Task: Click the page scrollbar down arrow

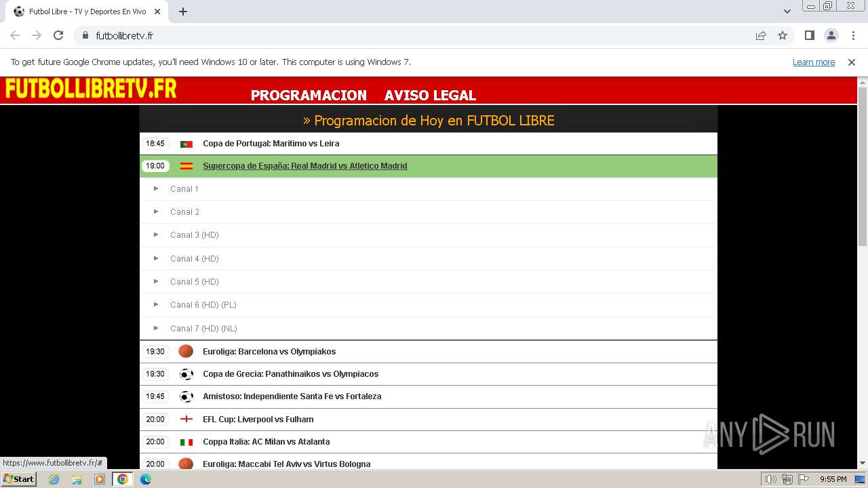Action: point(863,464)
